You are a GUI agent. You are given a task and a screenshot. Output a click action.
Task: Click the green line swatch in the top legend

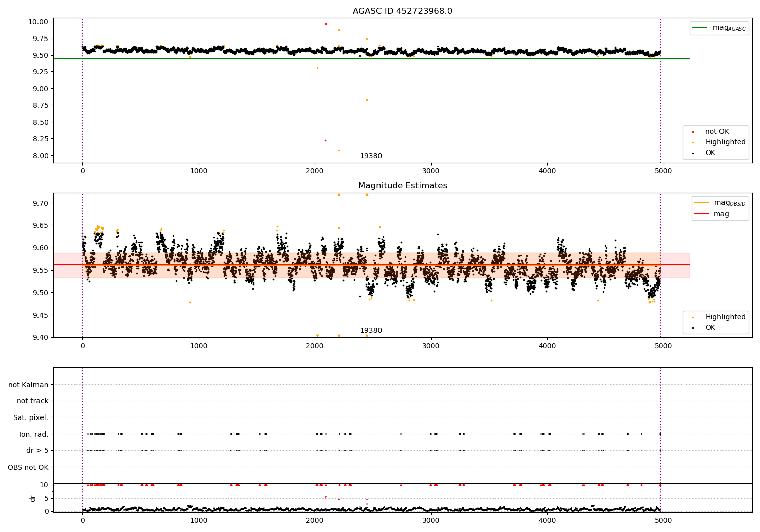point(700,28)
